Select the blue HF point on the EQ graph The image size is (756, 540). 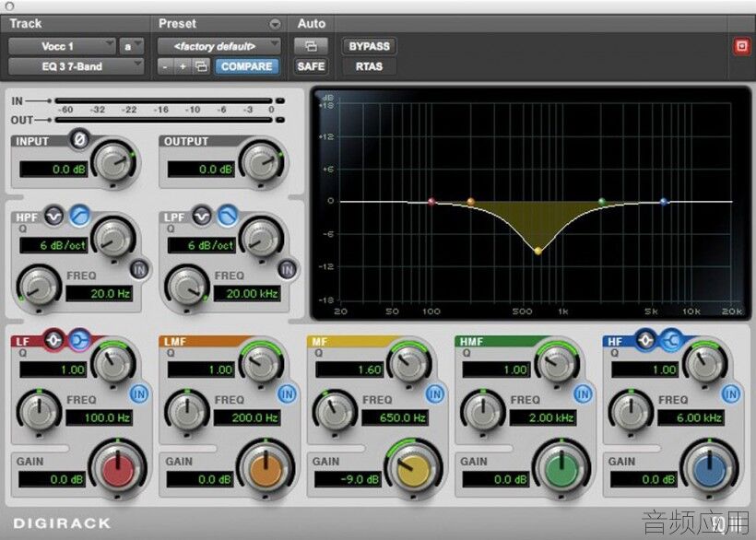664,202
